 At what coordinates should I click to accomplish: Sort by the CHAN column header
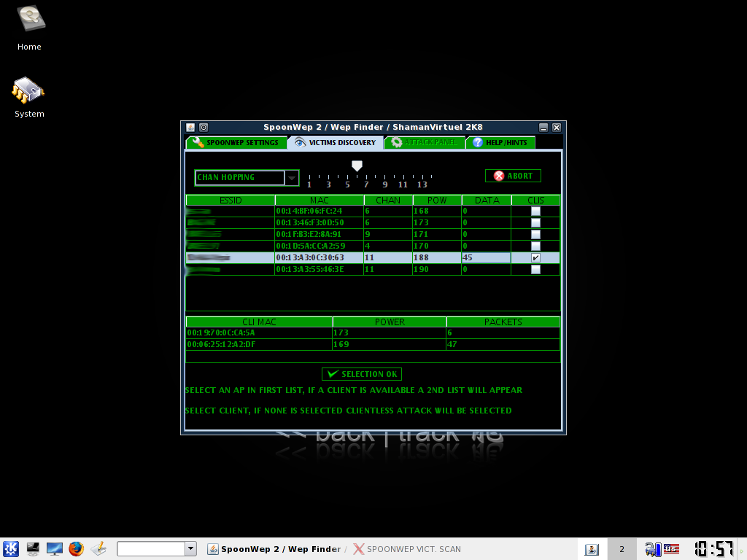coord(388,200)
